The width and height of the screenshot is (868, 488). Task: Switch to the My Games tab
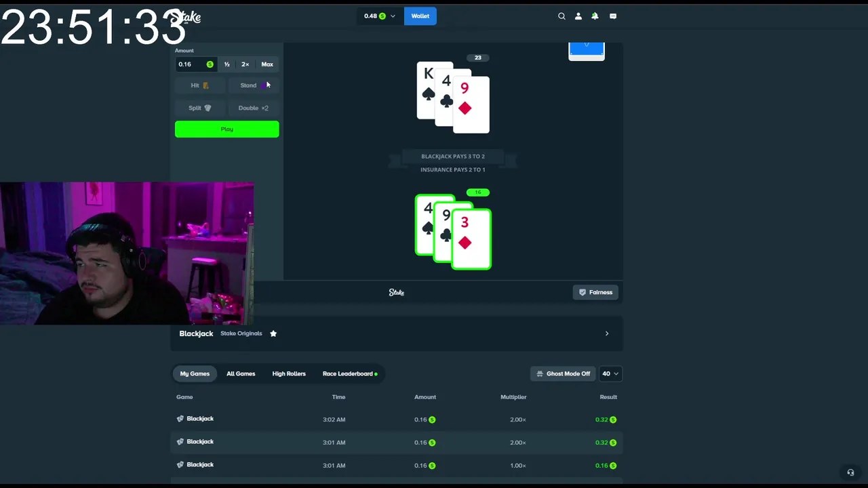click(195, 373)
